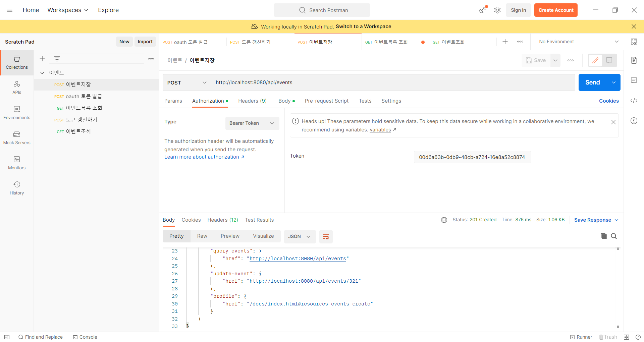
Task: Click the collection filter icon
Action: pyautogui.click(x=57, y=59)
